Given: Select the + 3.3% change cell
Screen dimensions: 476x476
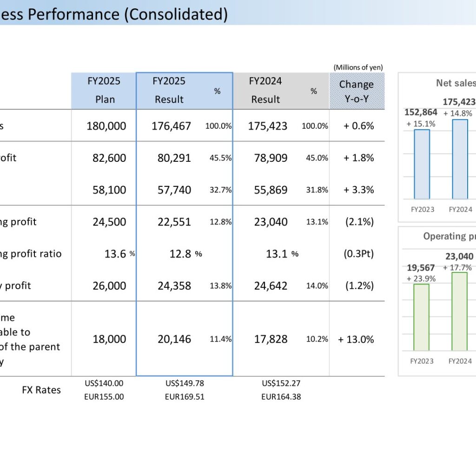Looking at the screenshot, I should 358,190.
